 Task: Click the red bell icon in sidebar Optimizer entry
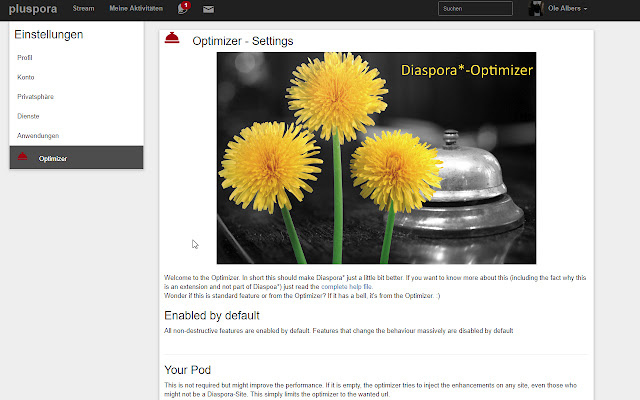point(23,156)
